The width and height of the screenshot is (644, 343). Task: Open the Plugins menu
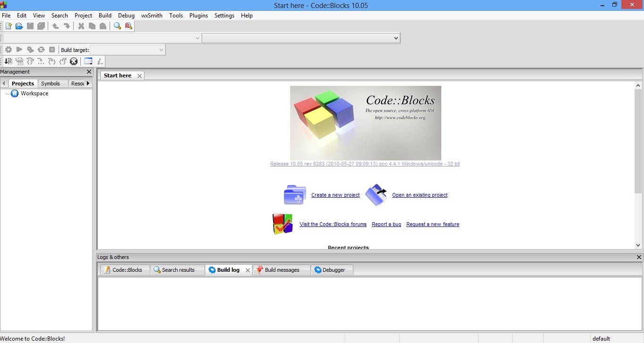(198, 16)
